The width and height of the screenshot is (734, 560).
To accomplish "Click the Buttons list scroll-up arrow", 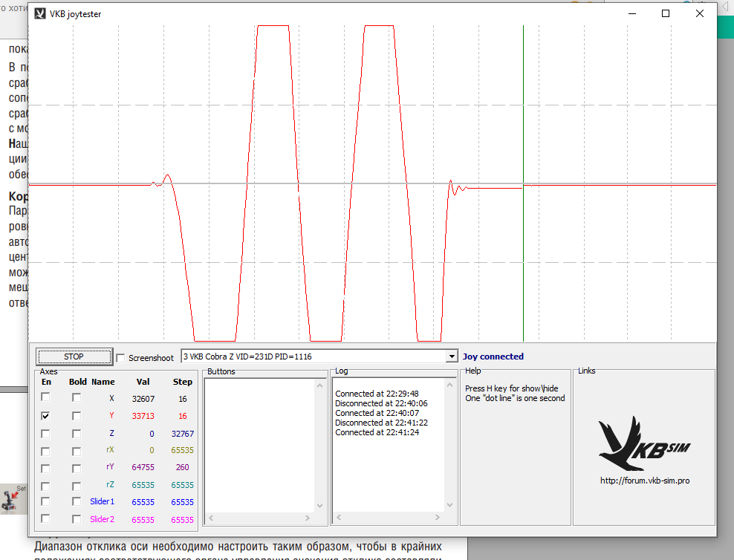I will pyautogui.click(x=319, y=386).
